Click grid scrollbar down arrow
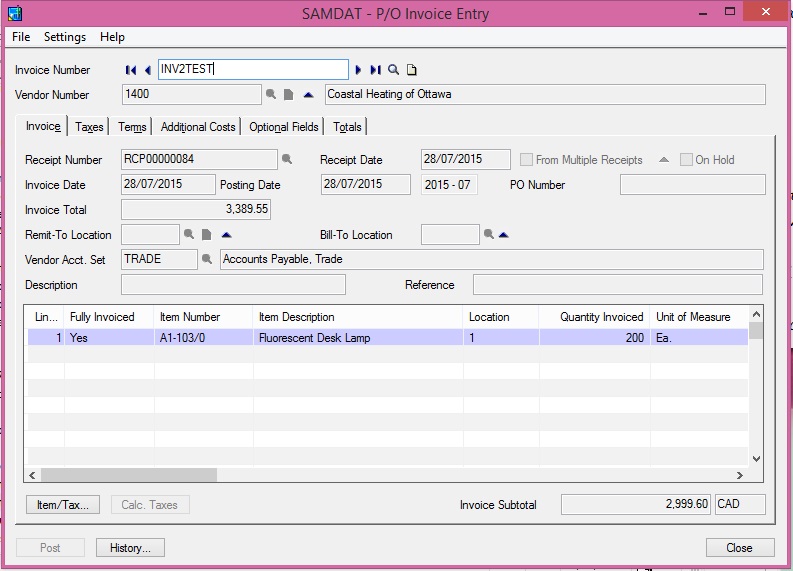The image size is (793, 571). [x=756, y=459]
